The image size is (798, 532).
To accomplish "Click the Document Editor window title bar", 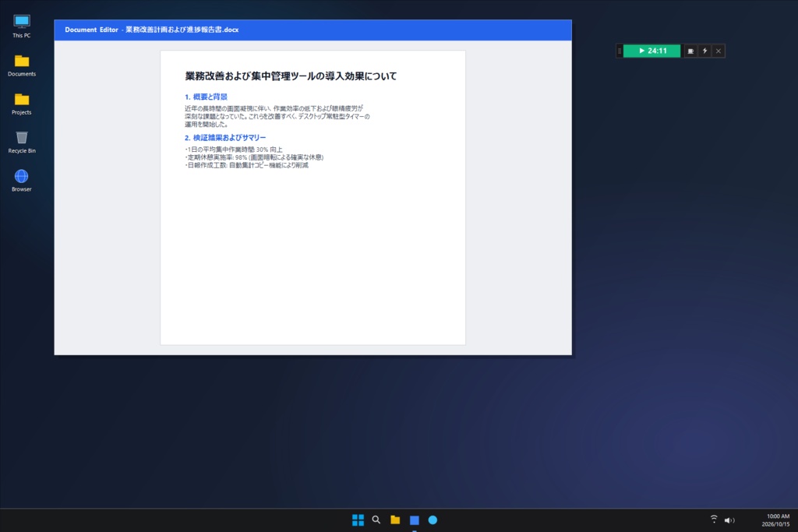I will (x=312, y=30).
